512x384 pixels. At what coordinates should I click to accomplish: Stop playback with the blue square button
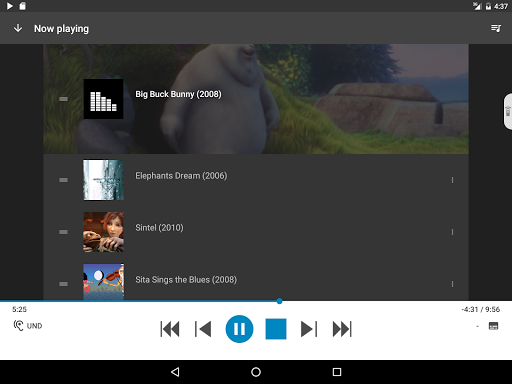point(276,329)
